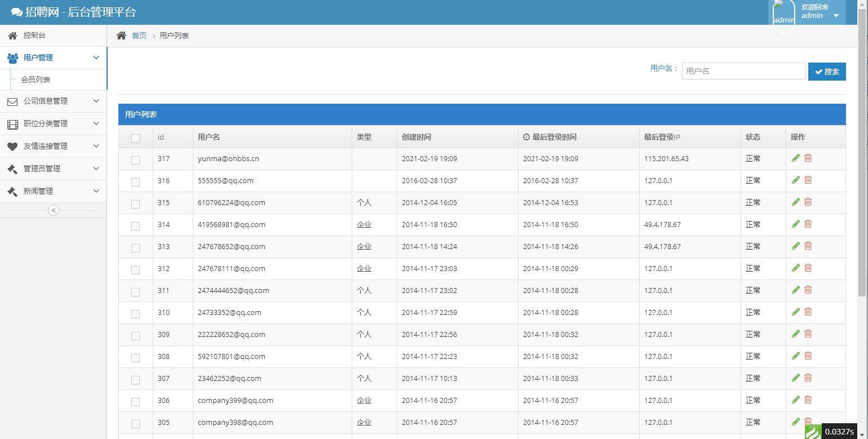Click the 搜索 search button
868x439 pixels.
coord(826,71)
